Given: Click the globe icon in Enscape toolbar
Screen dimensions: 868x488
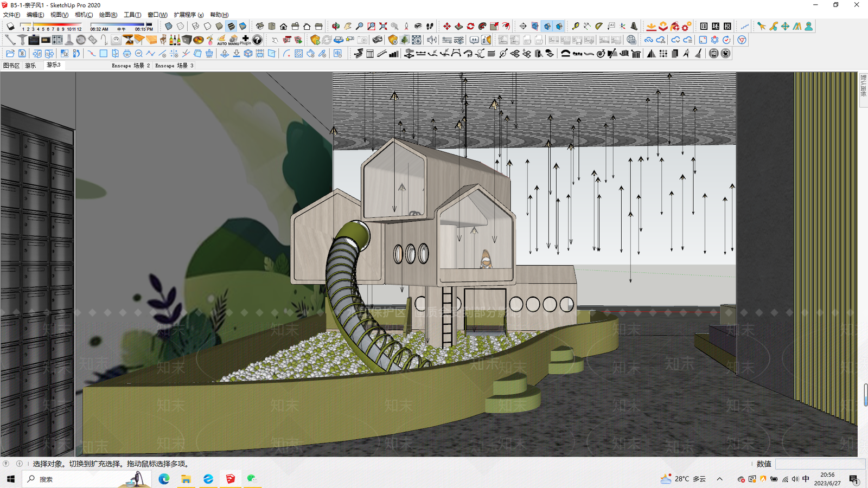Looking at the screenshot, I should (x=631, y=40).
